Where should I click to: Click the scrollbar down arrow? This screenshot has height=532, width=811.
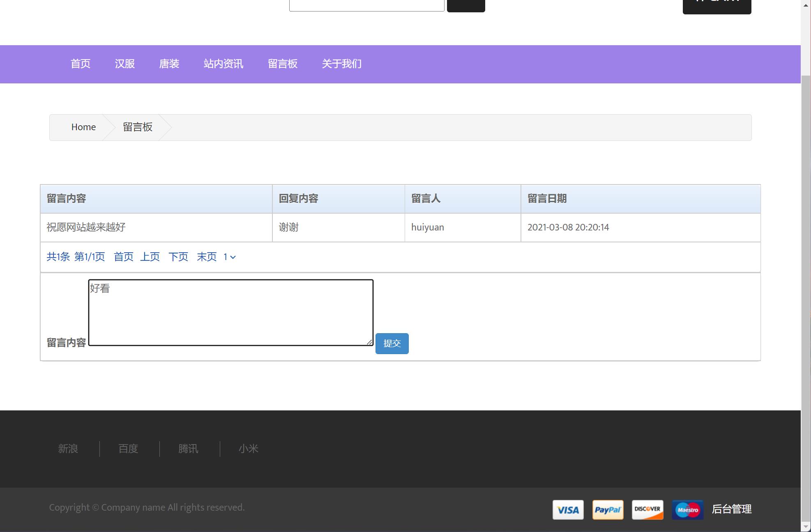[x=806, y=526]
